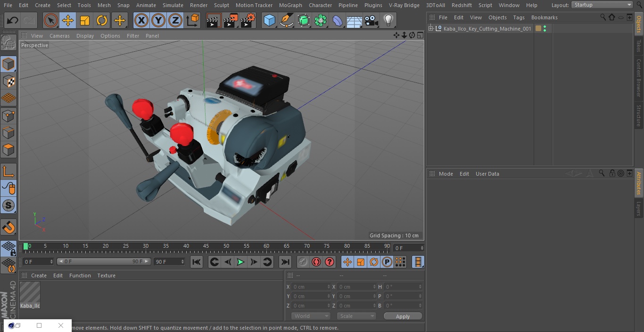Activate the Move tool
644x332 pixels.
point(68,20)
